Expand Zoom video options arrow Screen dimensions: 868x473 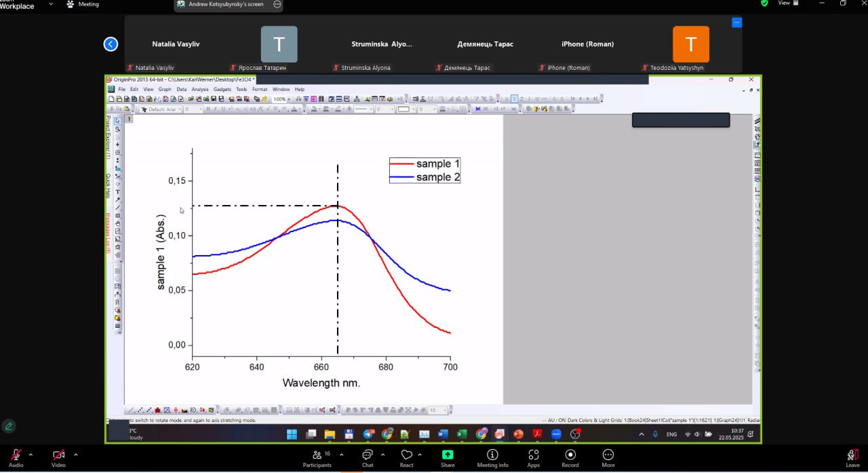coord(75,455)
